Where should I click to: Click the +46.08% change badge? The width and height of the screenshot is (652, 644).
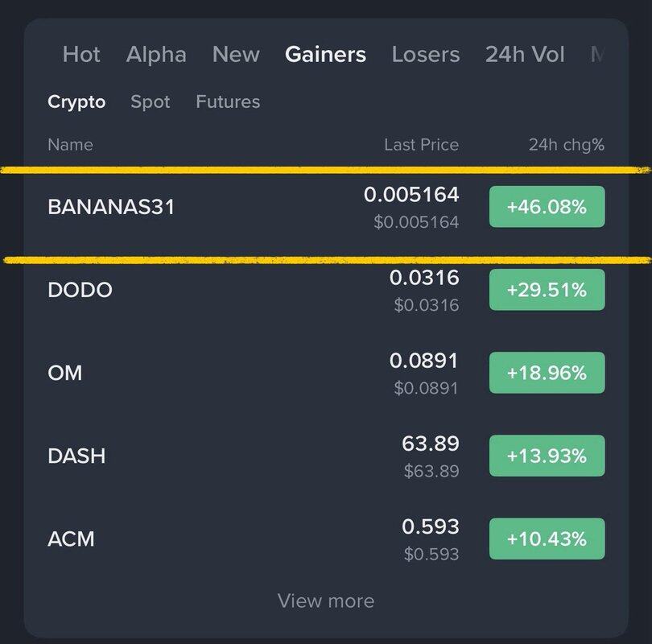547,207
